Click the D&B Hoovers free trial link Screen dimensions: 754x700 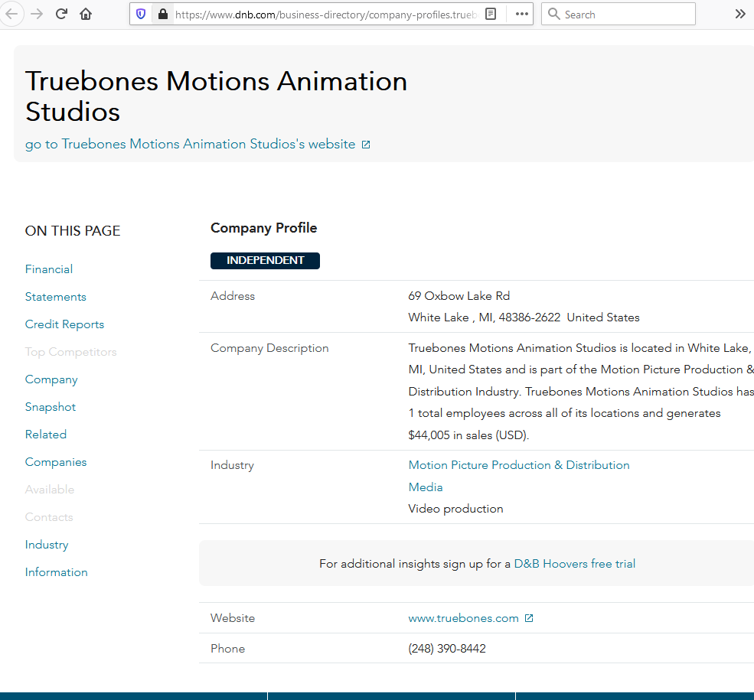pyautogui.click(x=575, y=564)
